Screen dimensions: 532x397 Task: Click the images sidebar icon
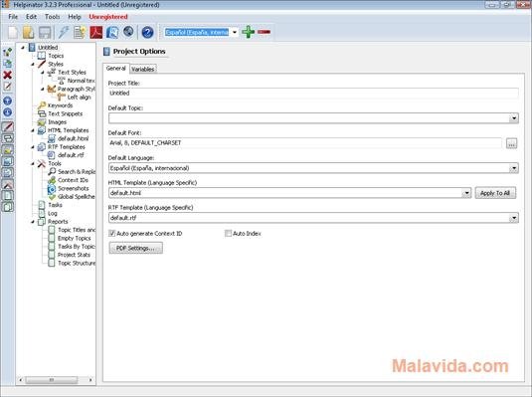(8, 150)
